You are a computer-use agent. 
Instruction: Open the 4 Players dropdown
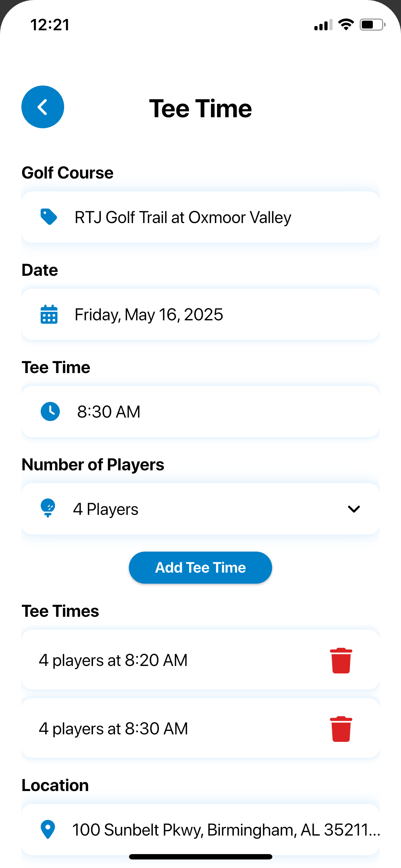(200, 509)
